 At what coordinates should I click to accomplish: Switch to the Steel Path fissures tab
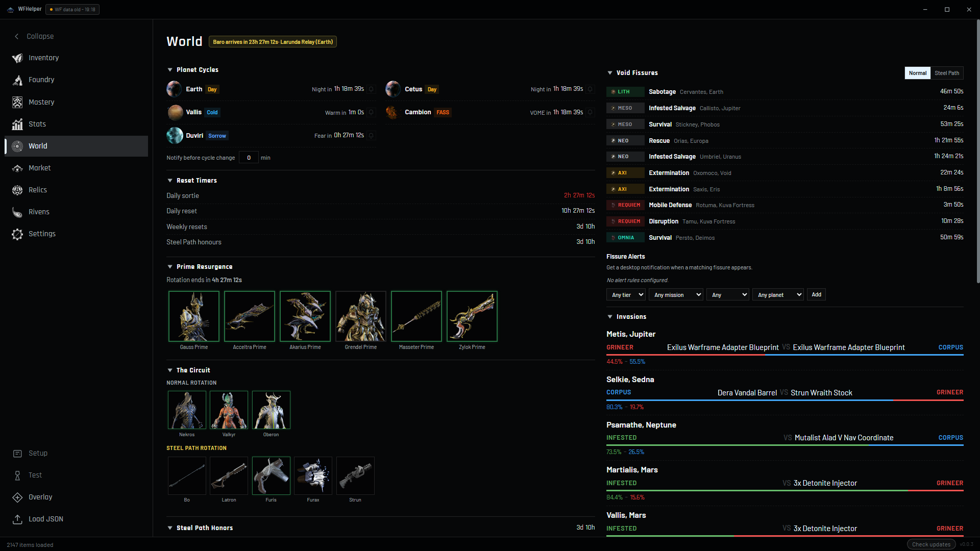pos(947,73)
